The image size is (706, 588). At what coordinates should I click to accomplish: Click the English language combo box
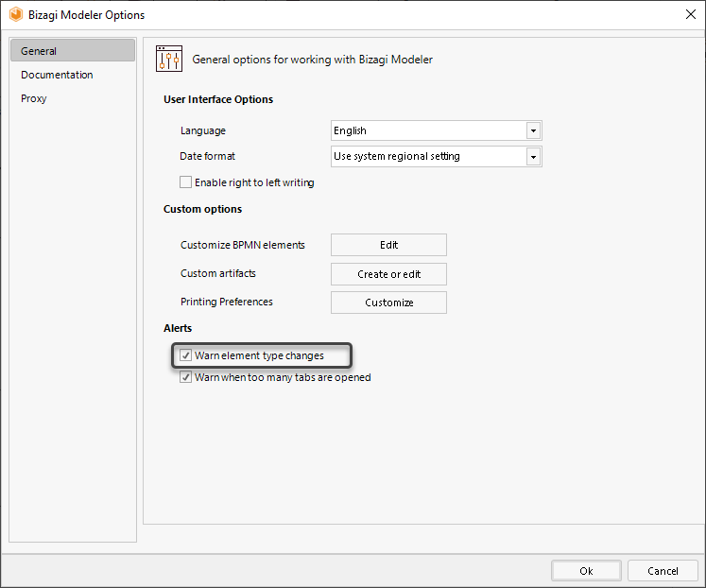pyautogui.click(x=436, y=130)
